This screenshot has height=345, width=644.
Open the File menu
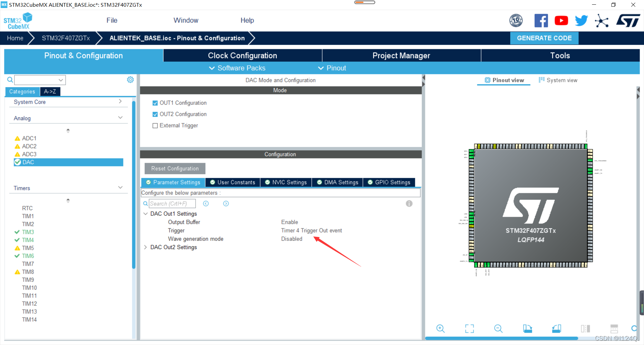pos(112,20)
